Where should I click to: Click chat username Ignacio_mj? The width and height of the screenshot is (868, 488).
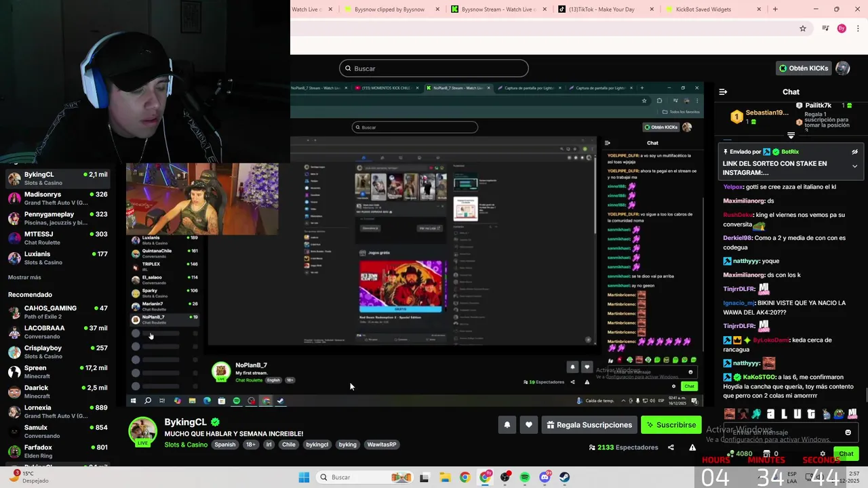(x=738, y=303)
